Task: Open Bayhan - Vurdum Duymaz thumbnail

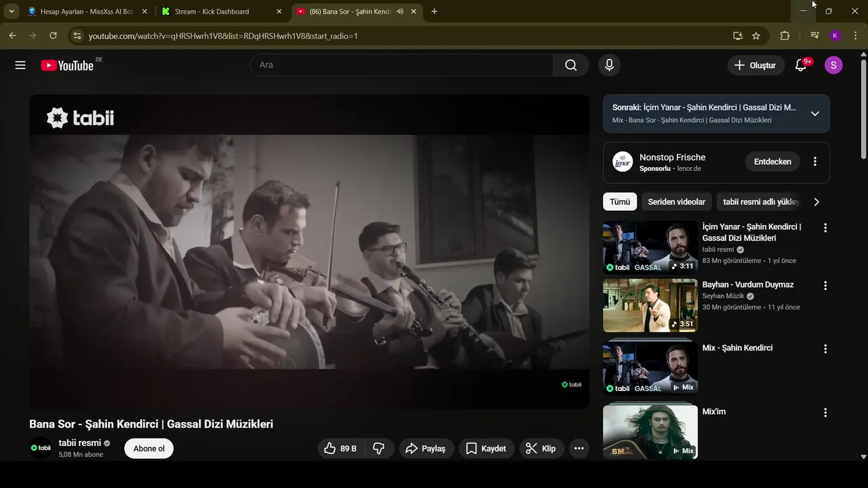Action: tap(650, 305)
